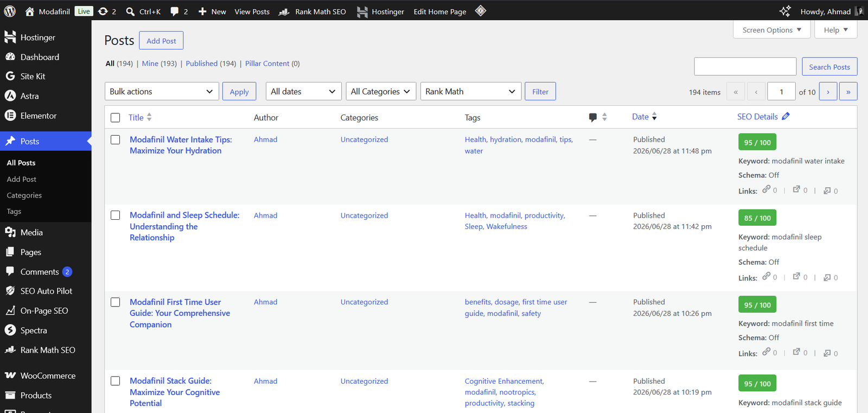Click the home icon beside Modafinil

point(30,11)
